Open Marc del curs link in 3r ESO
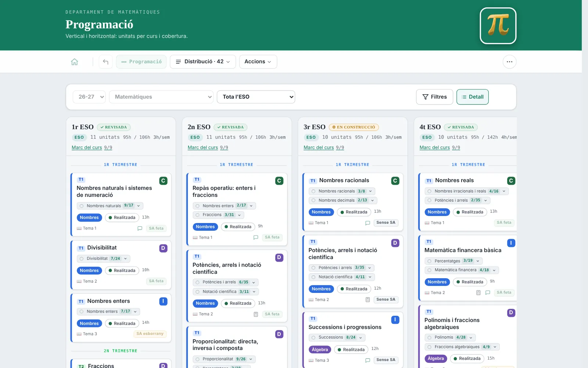Image resolution: width=588 pixels, height=368 pixels. tap(319, 148)
